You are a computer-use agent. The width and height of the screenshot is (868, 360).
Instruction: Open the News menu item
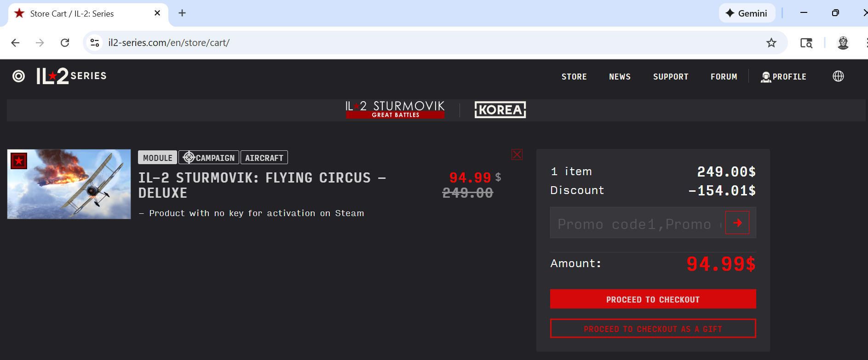pyautogui.click(x=620, y=77)
